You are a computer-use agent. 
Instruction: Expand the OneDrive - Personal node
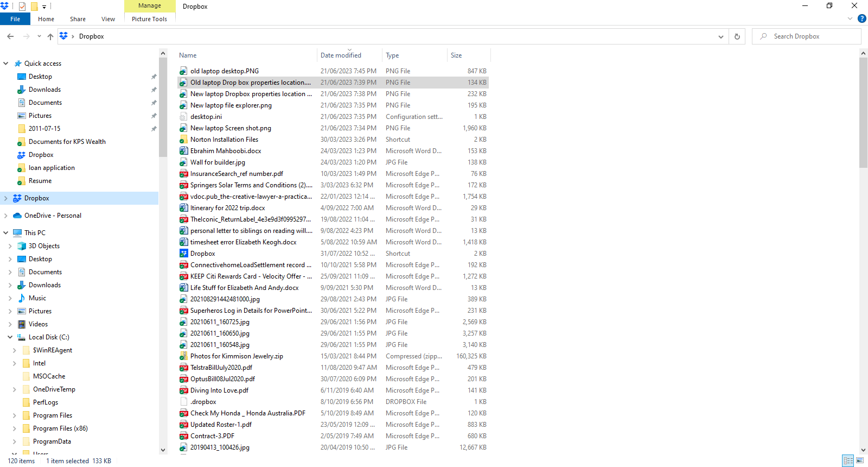coord(6,216)
